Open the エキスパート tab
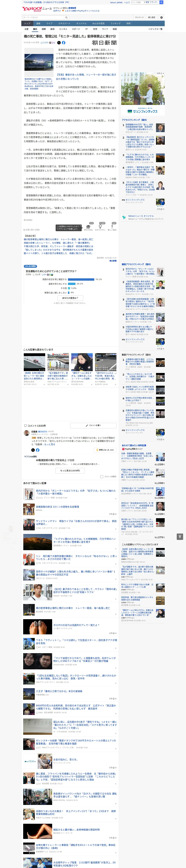This screenshot has width=186, height=868. (64, 23)
